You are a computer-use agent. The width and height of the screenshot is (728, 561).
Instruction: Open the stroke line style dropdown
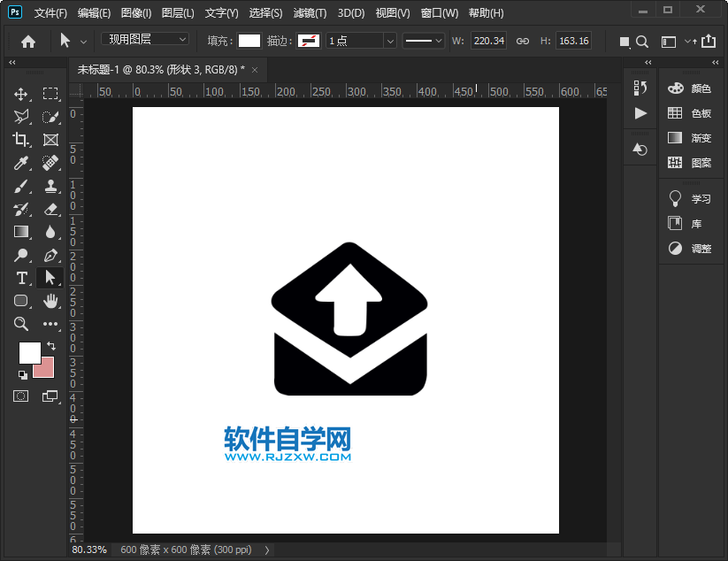(x=422, y=40)
